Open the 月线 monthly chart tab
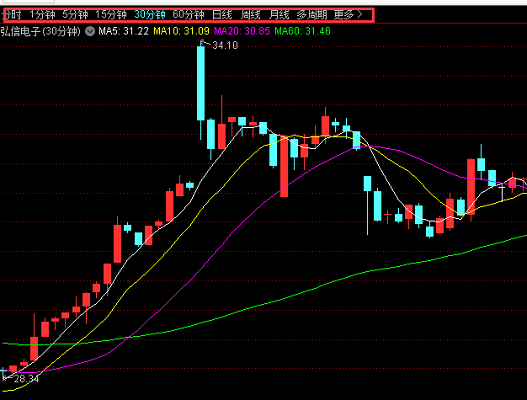The image size is (527, 400). [x=279, y=15]
